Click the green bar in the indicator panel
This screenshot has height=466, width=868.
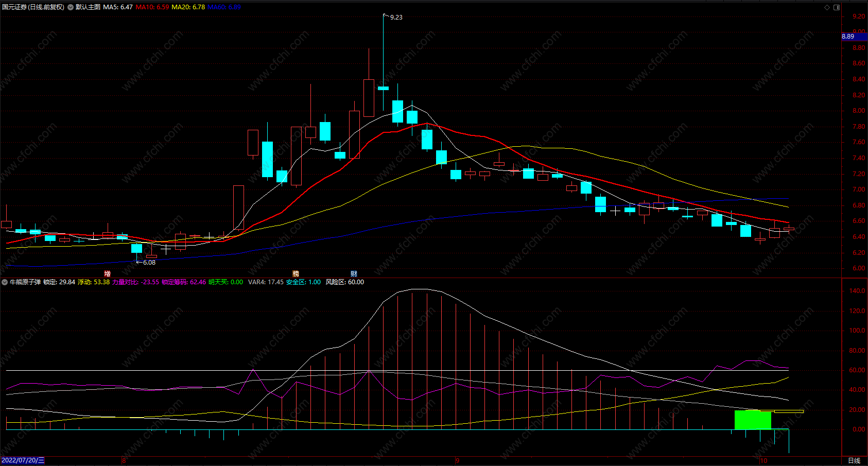[753, 420]
